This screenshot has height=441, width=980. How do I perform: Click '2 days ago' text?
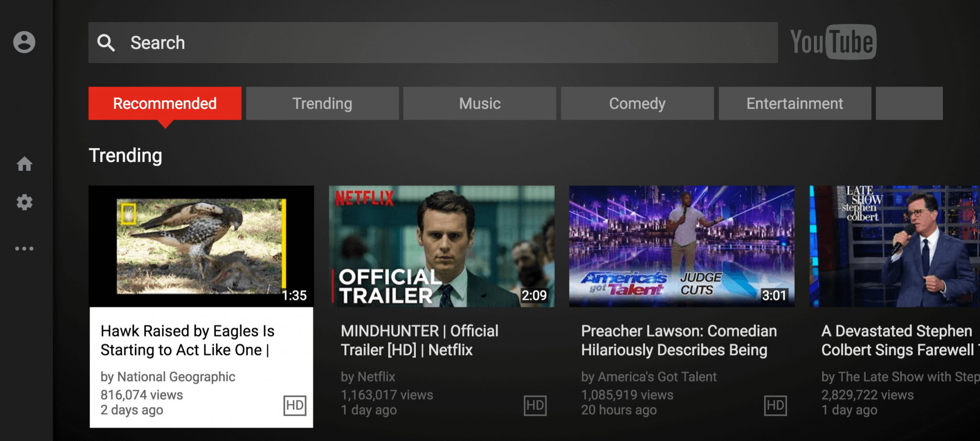[132, 410]
